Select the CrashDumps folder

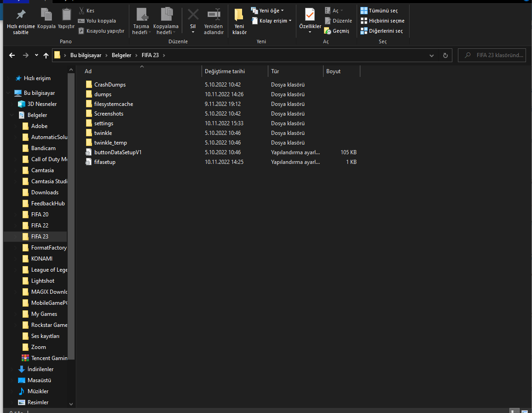click(110, 85)
